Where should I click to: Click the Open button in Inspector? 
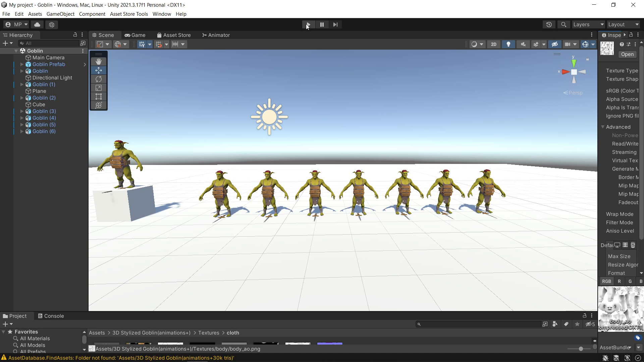627,54
